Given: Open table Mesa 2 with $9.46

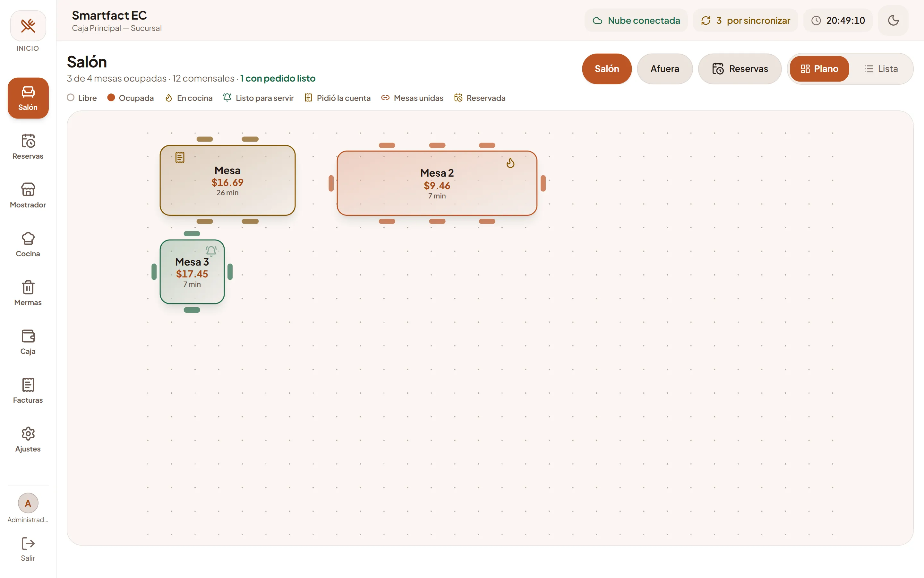Looking at the screenshot, I should click(437, 183).
